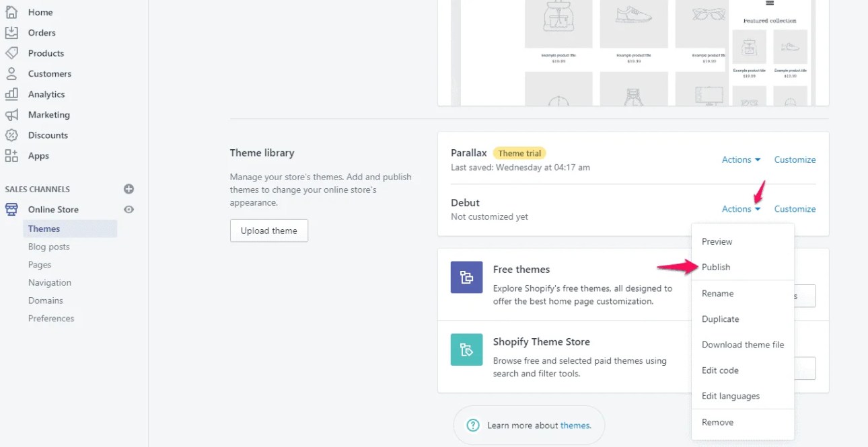Click the Debut theme name
The width and height of the screenshot is (868, 447).
(465, 202)
